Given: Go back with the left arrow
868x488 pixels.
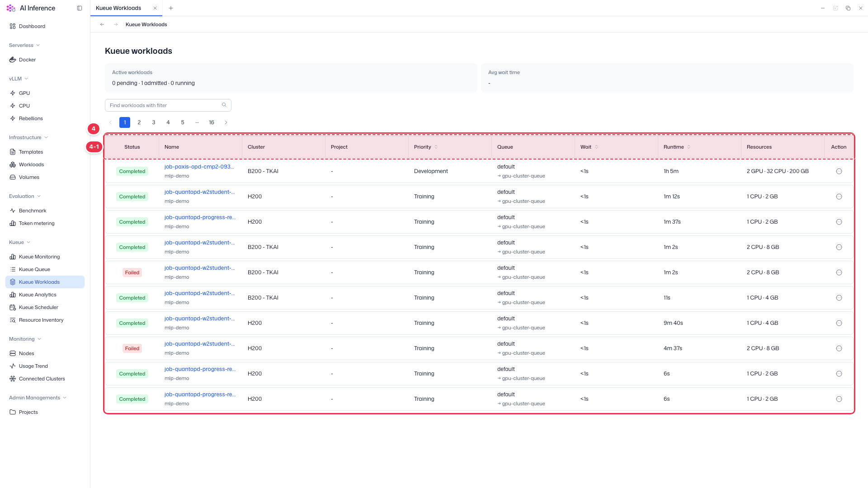Looking at the screenshot, I should pyautogui.click(x=102, y=24).
